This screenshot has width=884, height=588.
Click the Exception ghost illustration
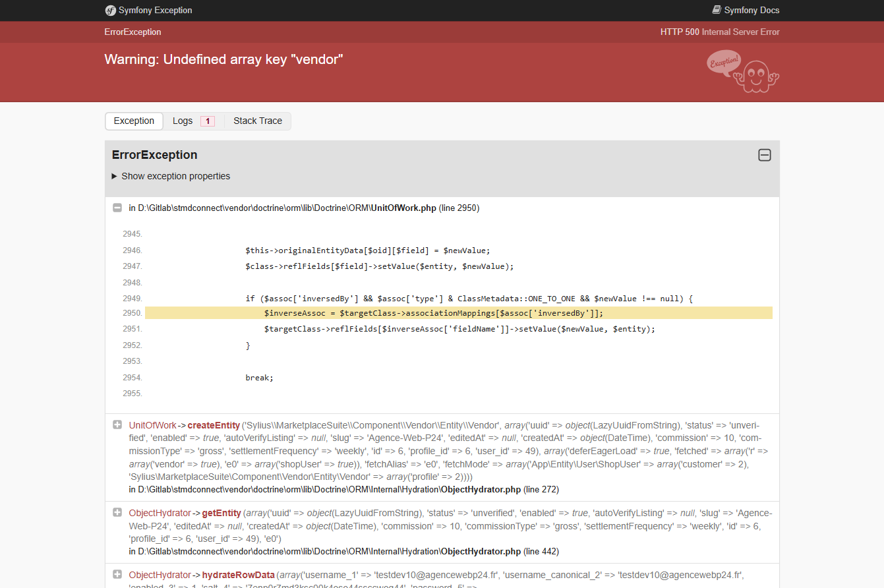pyautogui.click(x=743, y=71)
